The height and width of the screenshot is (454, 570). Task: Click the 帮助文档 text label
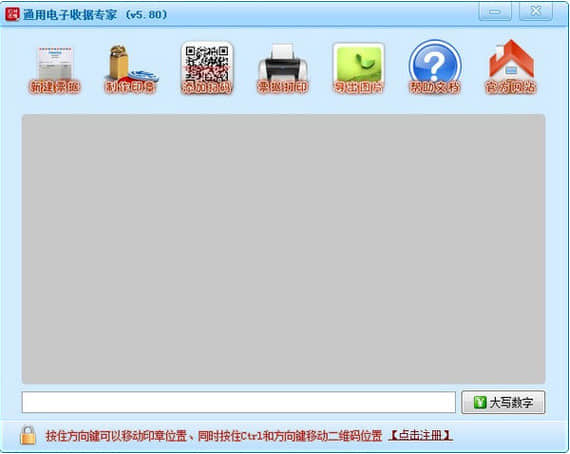tap(435, 88)
